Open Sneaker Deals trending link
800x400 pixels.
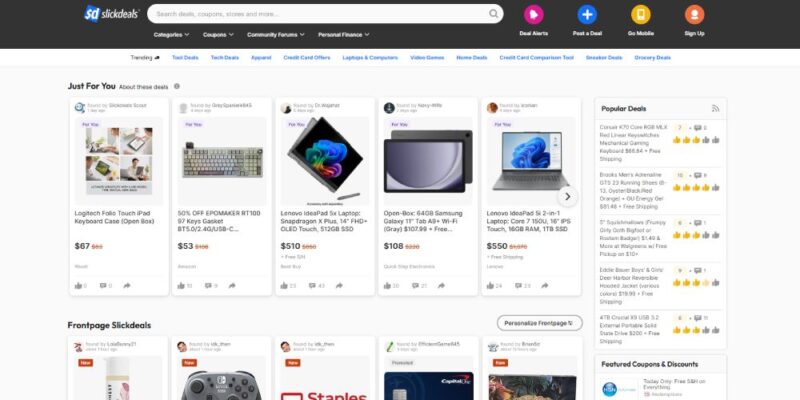[604, 58]
